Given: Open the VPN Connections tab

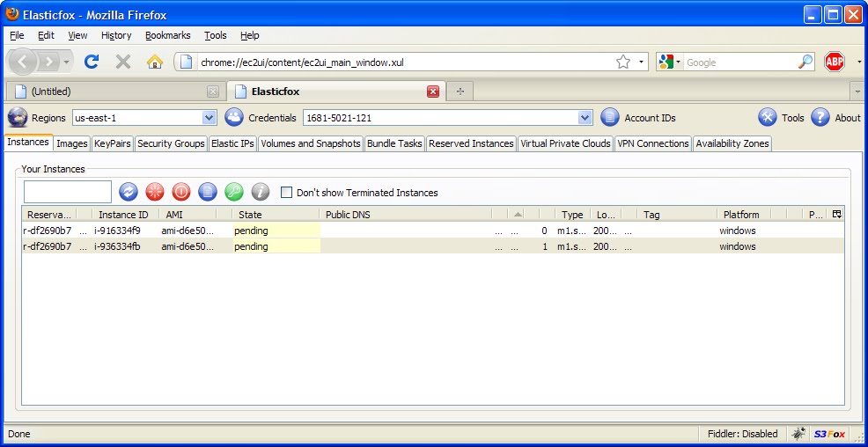Looking at the screenshot, I should pyautogui.click(x=653, y=143).
